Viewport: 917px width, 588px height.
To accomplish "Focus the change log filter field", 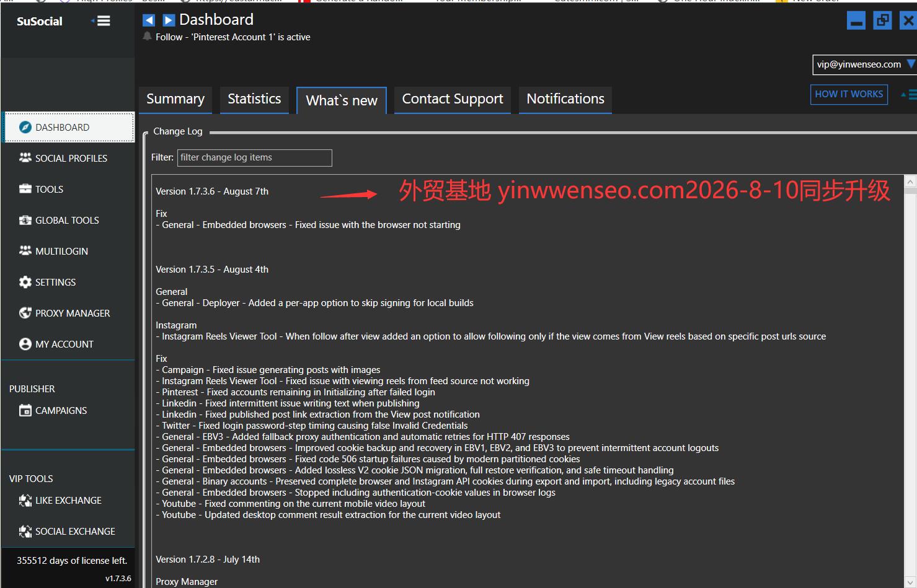I will [x=255, y=157].
